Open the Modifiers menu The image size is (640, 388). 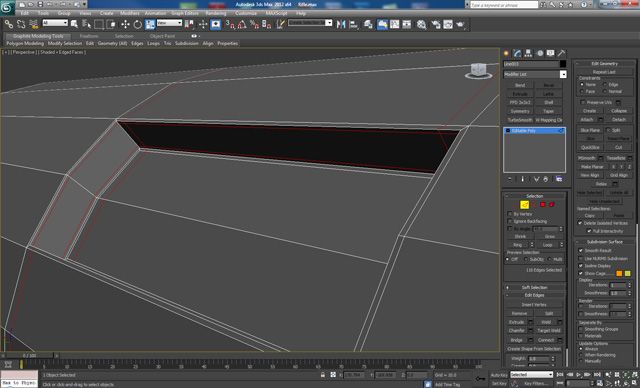(130, 13)
